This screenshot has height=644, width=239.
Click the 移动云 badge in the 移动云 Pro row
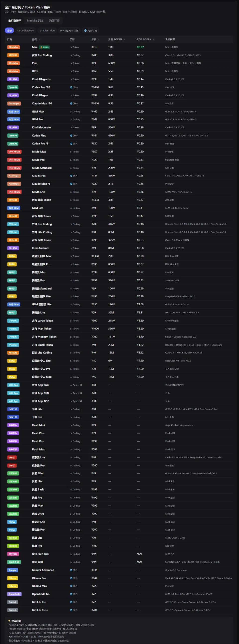pos(12,530)
